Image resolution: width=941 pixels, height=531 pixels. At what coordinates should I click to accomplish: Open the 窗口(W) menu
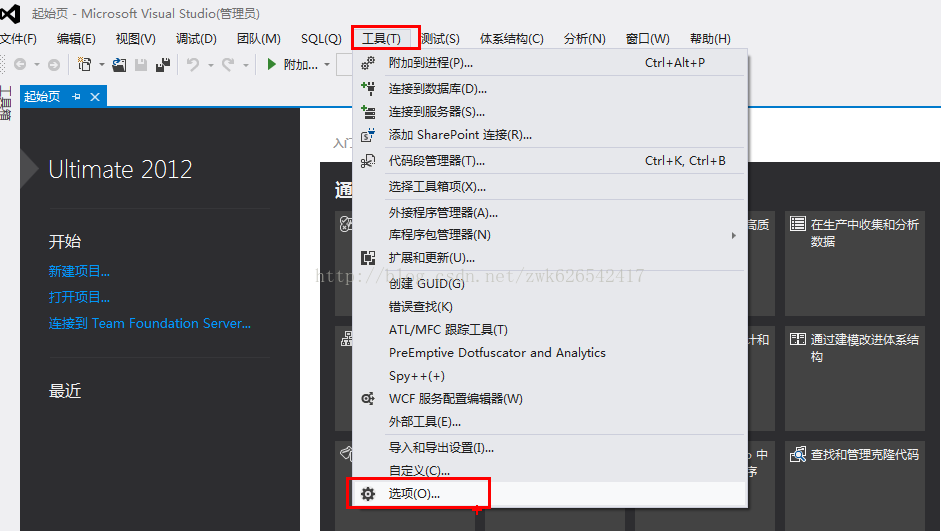[648, 39]
